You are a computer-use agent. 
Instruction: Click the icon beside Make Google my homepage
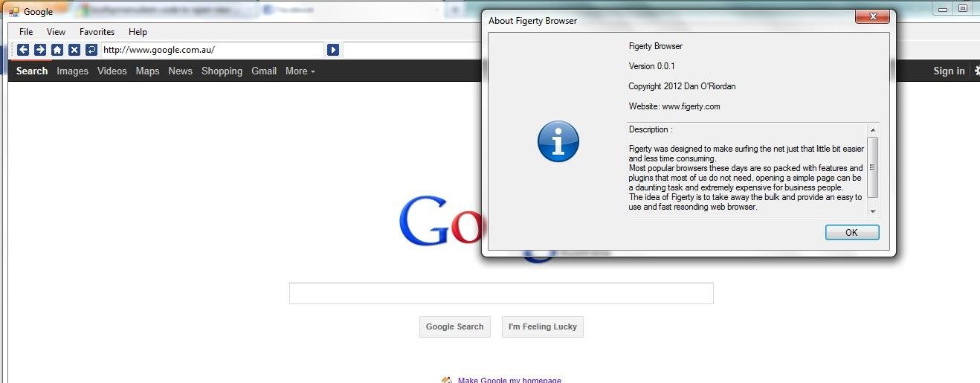[447, 379]
